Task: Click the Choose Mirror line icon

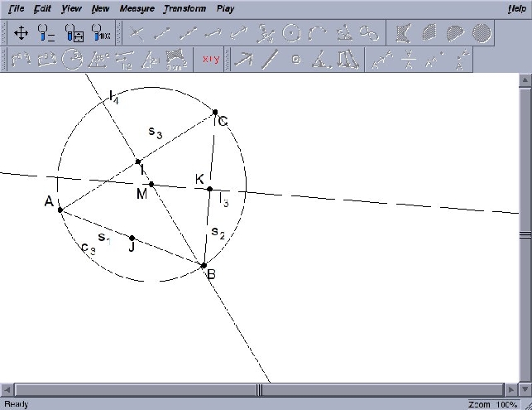Action: click(270, 60)
